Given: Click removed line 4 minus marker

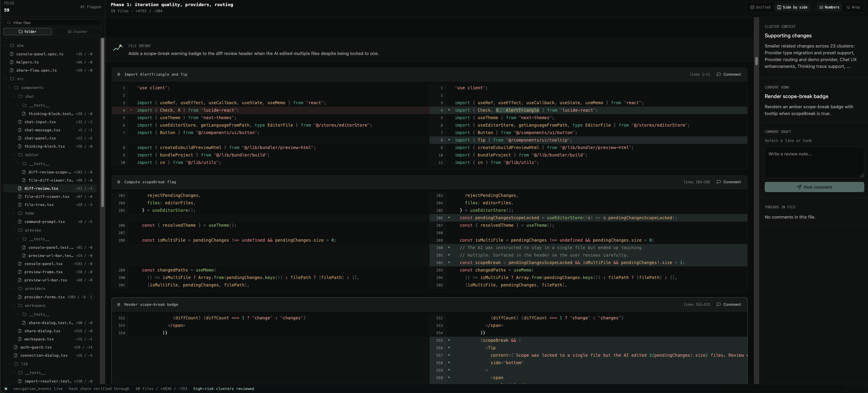Looking at the screenshot, I should (x=131, y=110).
